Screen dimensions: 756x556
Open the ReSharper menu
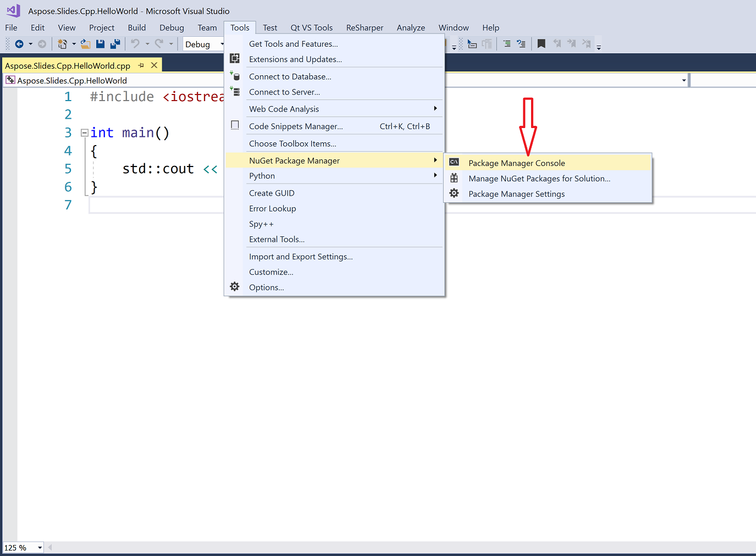[x=365, y=27]
